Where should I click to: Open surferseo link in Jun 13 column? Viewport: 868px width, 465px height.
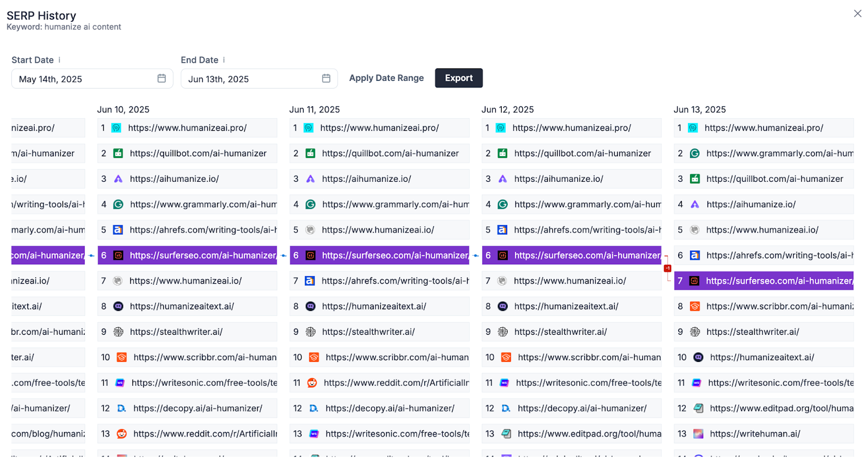point(780,281)
